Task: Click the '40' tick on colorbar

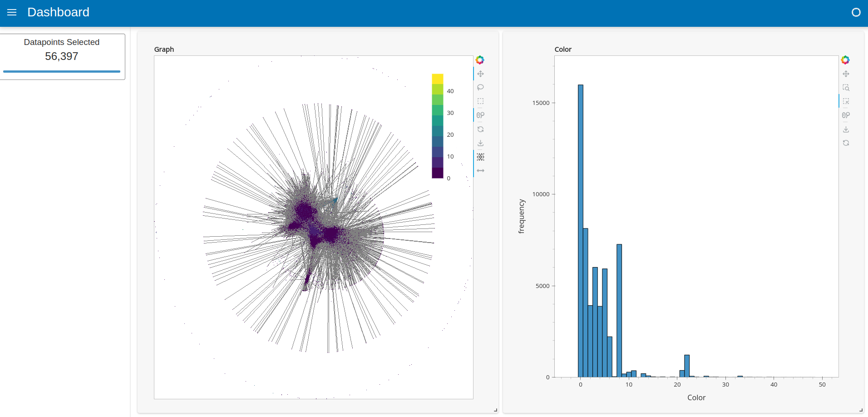Action: pos(450,91)
